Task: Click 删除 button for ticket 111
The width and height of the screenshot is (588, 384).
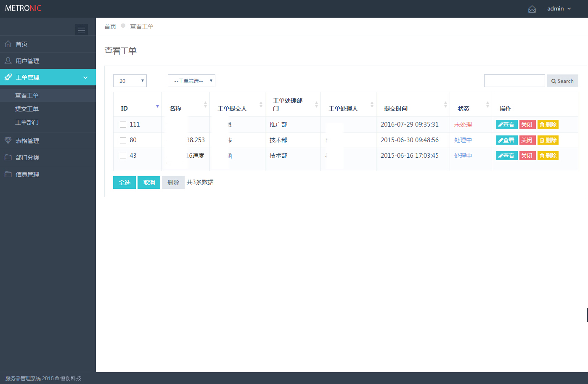Action: pyautogui.click(x=548, y=124)
